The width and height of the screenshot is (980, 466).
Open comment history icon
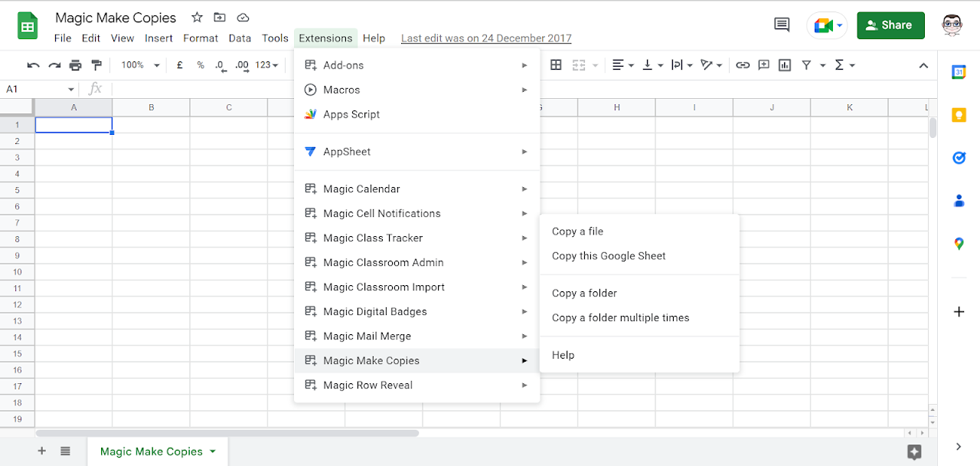[782, 25]
